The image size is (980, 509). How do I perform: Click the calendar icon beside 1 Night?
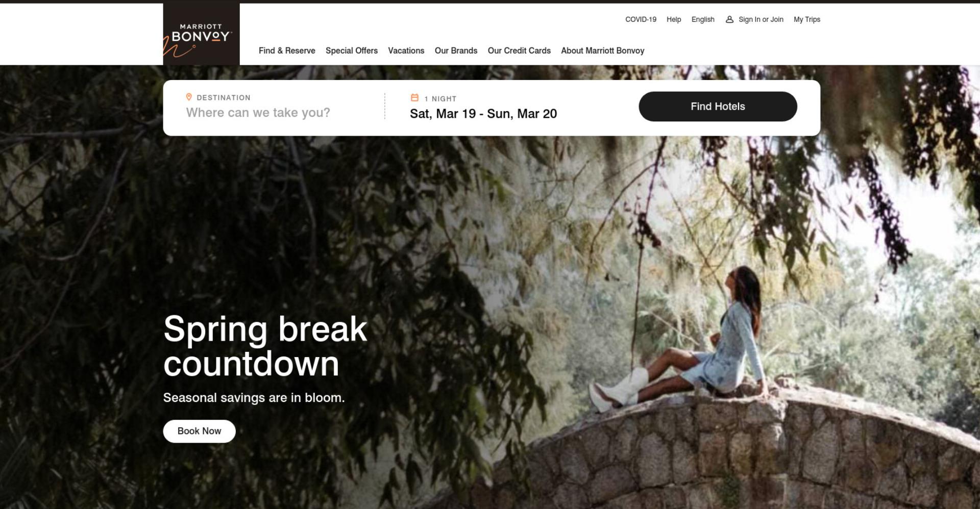[x=415, y=97]
